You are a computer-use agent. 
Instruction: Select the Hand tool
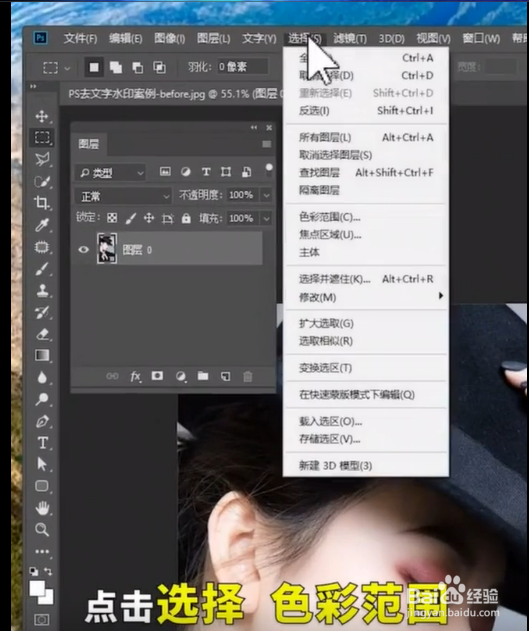[x=42, y=508]
